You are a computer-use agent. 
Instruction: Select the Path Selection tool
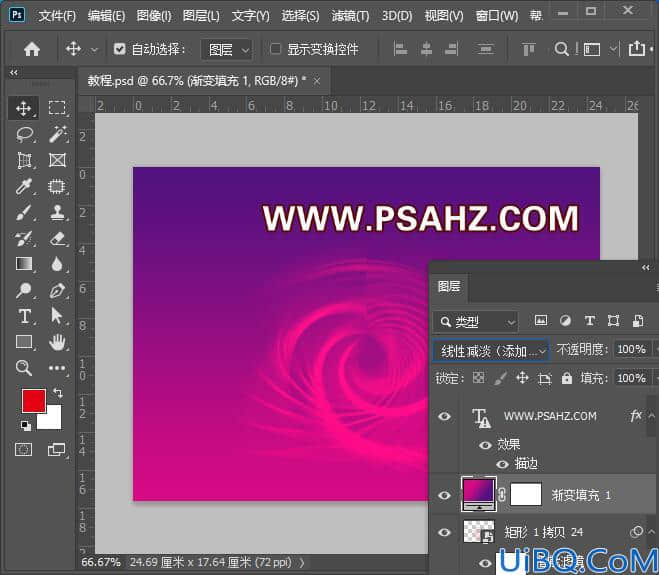57,316
